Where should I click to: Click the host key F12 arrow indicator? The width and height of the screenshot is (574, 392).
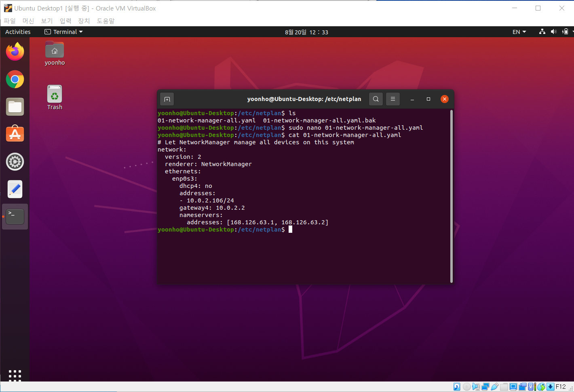coord(551,387)
